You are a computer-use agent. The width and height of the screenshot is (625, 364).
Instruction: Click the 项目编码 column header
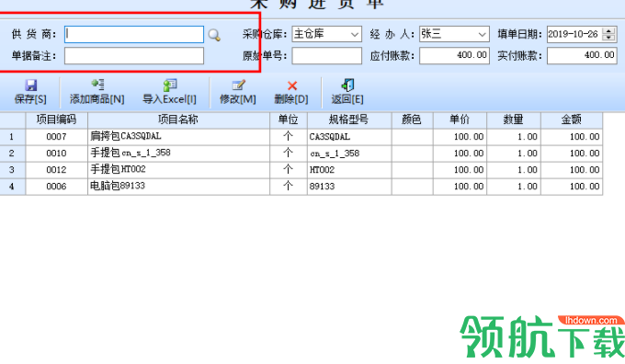(57, 120)
